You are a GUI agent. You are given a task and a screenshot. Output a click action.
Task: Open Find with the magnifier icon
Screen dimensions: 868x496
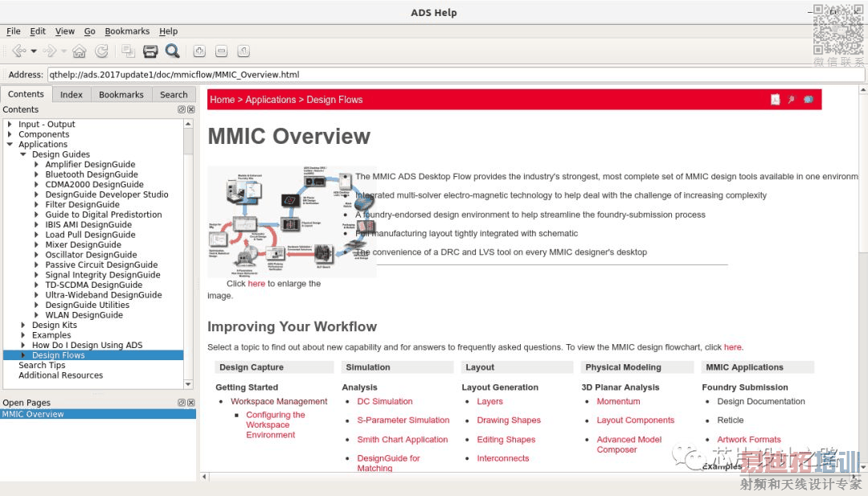click(x=172, y=51)
